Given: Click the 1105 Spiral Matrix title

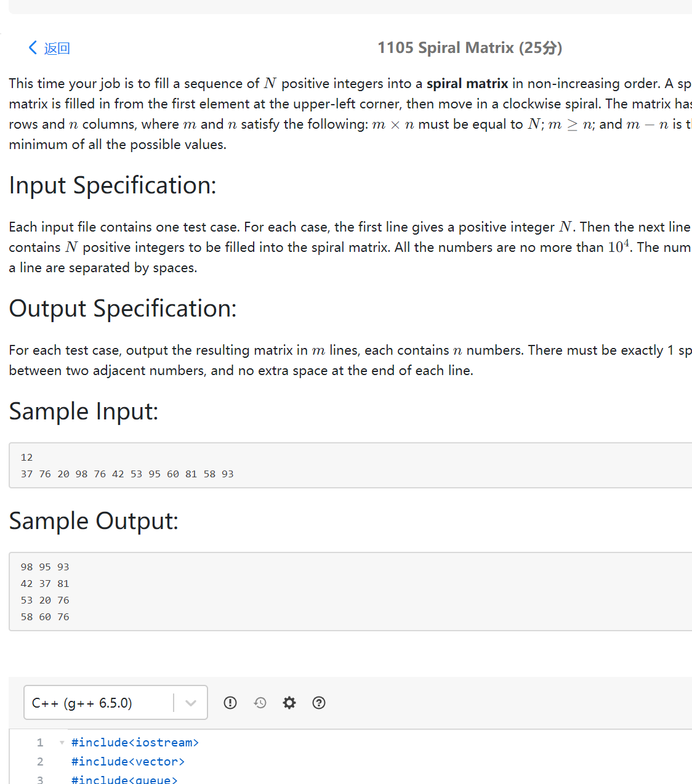Looking at the screenshot, I should click(470, 48).
